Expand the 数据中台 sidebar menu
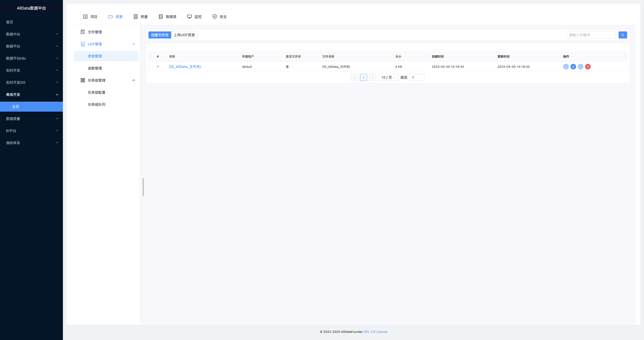 (31, 34)
